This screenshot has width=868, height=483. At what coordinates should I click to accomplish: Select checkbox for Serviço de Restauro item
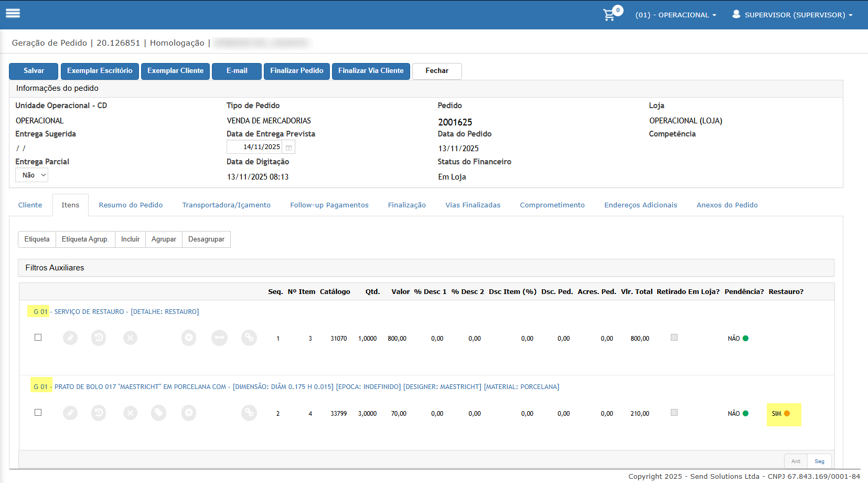(x=38, y=338)
